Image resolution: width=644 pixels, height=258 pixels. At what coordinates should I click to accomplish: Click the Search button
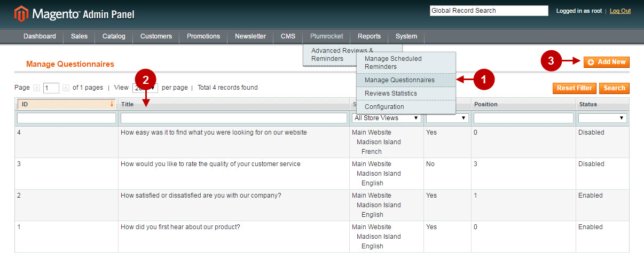[614, 88]
